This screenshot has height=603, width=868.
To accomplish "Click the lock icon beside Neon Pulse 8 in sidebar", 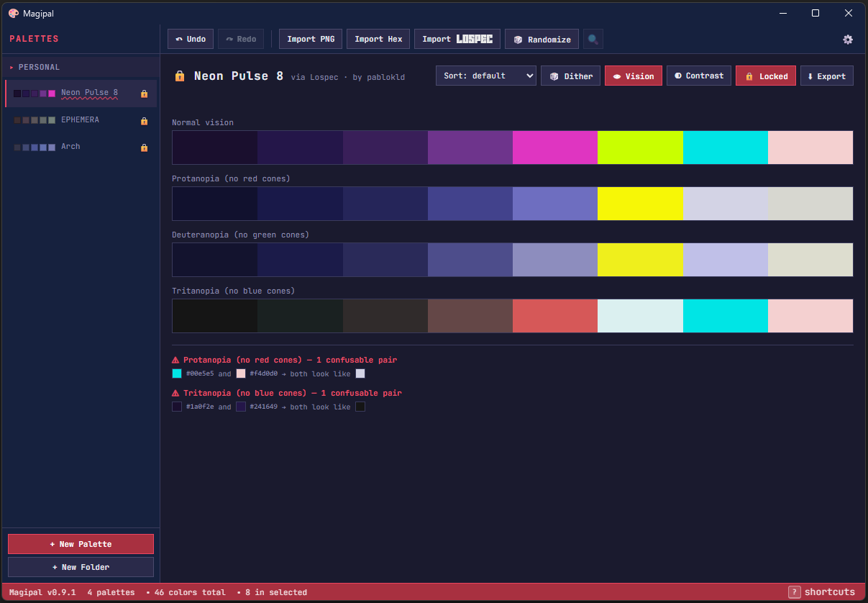I will coord(144,94).
